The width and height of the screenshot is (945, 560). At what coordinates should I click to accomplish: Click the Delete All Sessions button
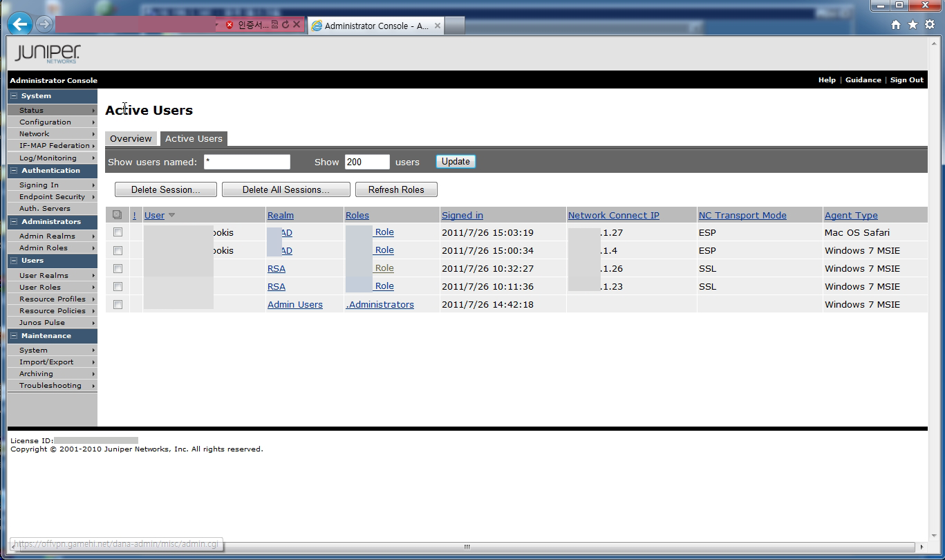pos(286,189)
